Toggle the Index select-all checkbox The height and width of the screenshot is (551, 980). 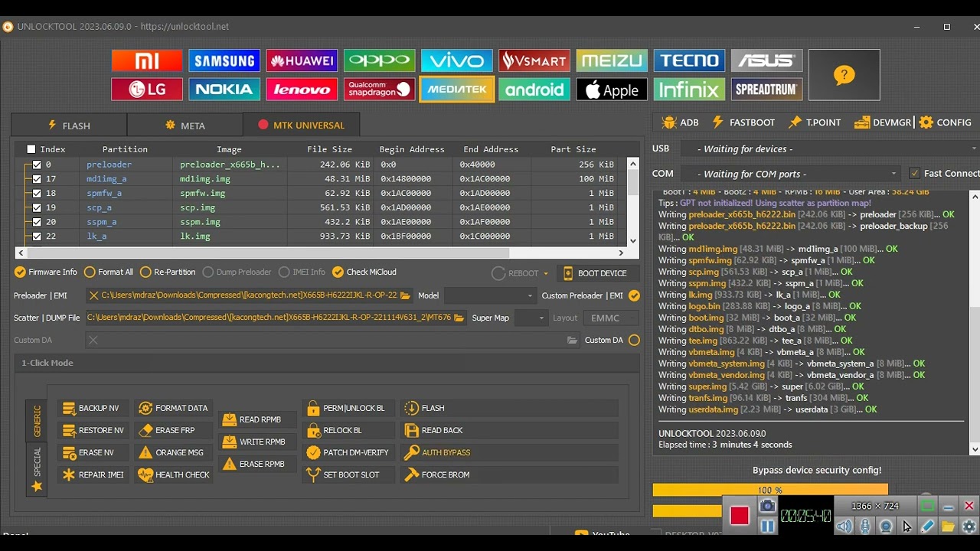tap(31, 149)
